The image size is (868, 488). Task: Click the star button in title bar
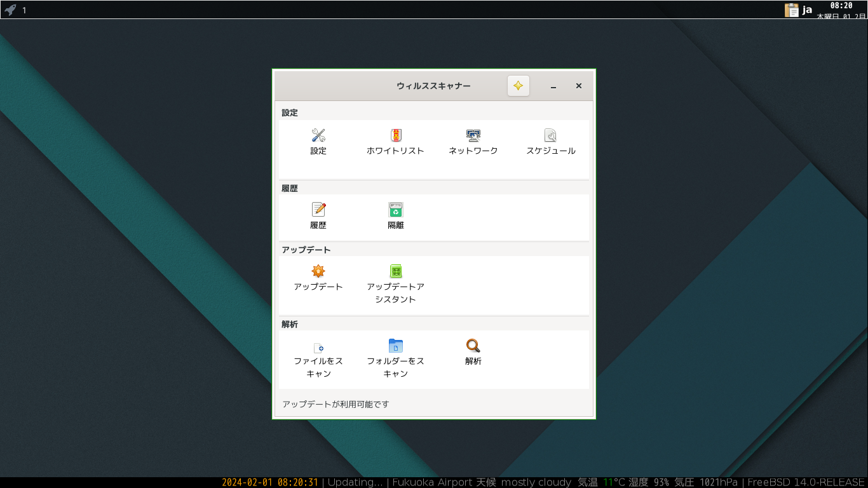pyautogui.click(x=519, y=86)
